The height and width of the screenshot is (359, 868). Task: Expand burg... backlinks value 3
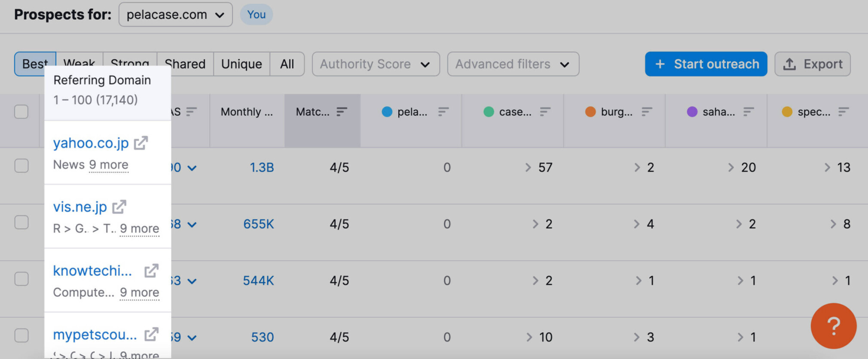point(644,338)
